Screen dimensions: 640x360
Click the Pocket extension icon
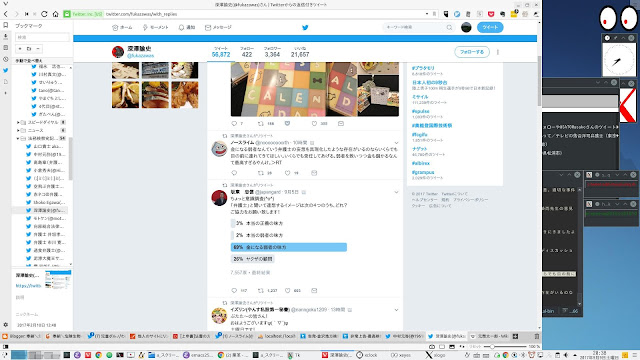pos(491,14)
